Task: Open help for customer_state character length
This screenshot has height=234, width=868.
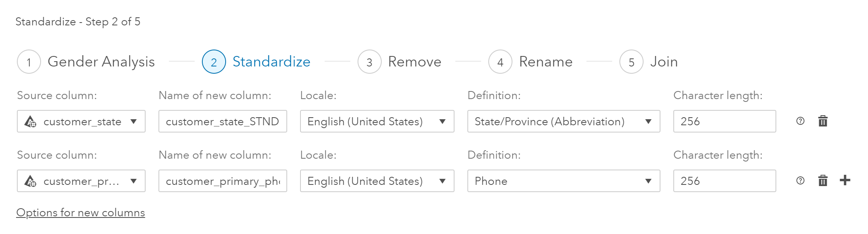Action: point(800,121)
